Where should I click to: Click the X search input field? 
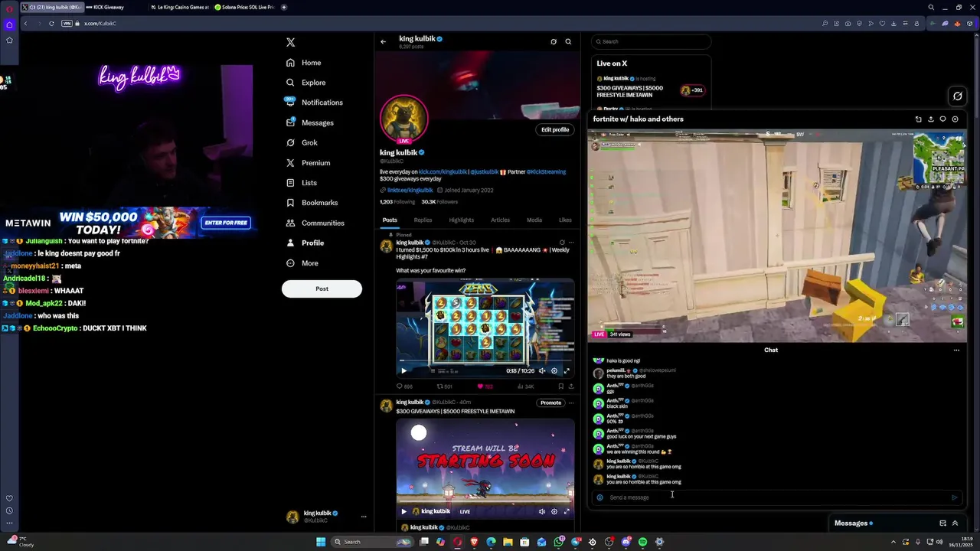tap(652, 41)
